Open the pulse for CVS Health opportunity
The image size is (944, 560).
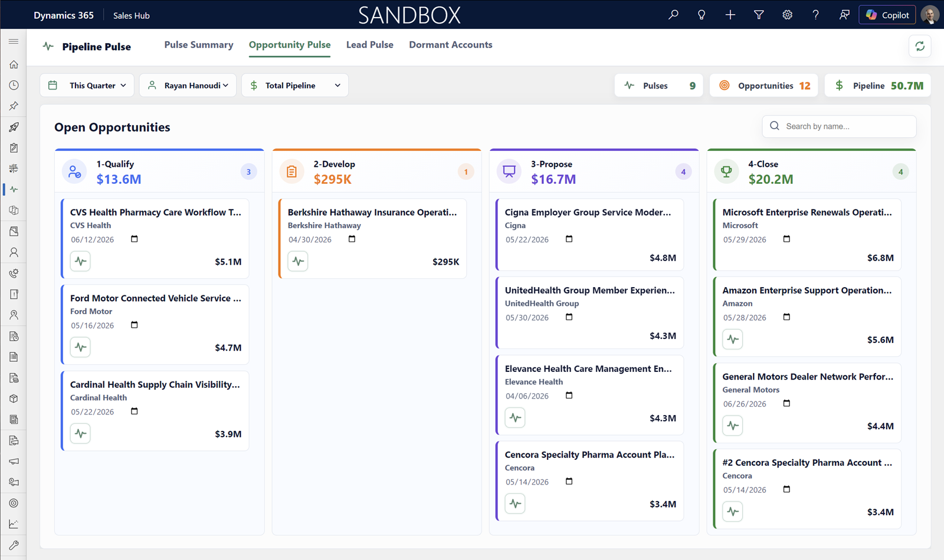tap(80, 261)
